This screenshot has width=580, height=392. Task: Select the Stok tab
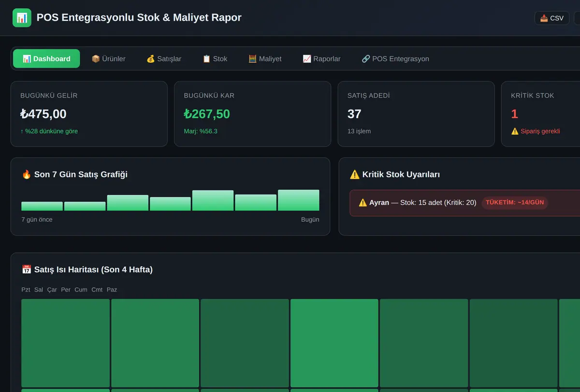click(215, 58)
